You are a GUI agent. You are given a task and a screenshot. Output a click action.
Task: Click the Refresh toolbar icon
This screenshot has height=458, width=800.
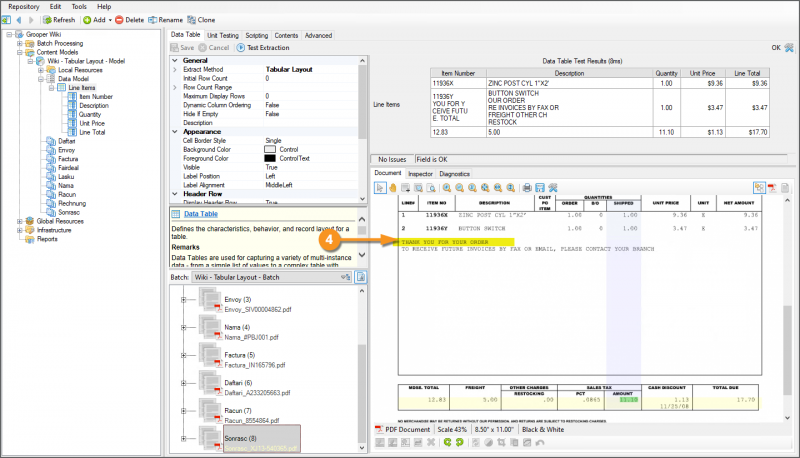tap(47, 20)
